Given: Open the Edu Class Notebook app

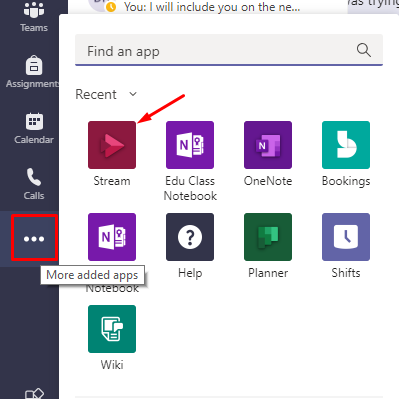Looking at the screenshot, I should tap(190, 145).
